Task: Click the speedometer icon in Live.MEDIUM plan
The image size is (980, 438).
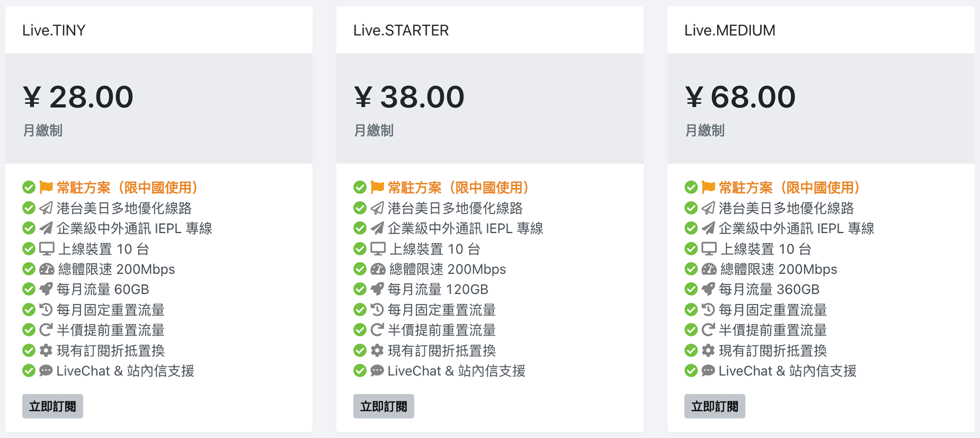Action: click(708, 269)
